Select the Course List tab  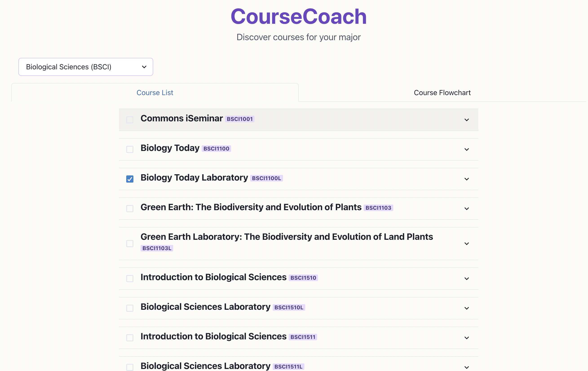click(155, 93)
